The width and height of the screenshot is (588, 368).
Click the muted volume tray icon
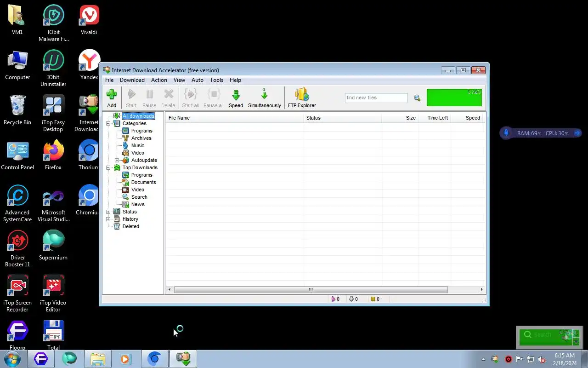(x=542, y=359)
